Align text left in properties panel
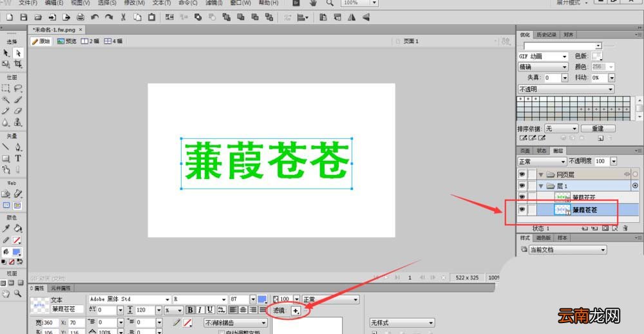 233,310
